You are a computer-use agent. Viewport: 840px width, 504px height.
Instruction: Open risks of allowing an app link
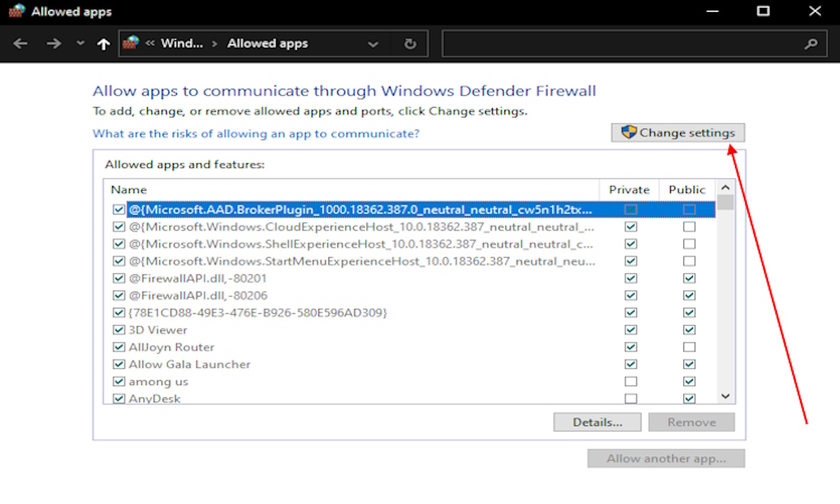[x=256, y=134]
